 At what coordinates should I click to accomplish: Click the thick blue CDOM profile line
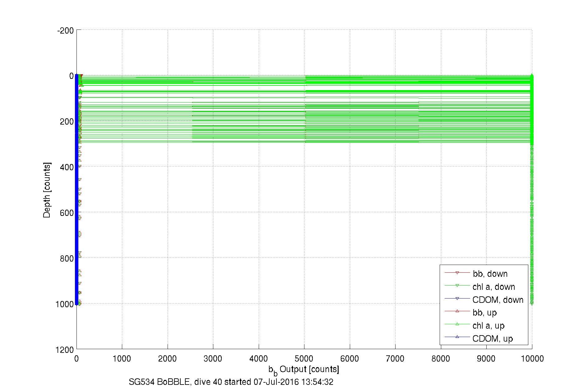point(76,190)
